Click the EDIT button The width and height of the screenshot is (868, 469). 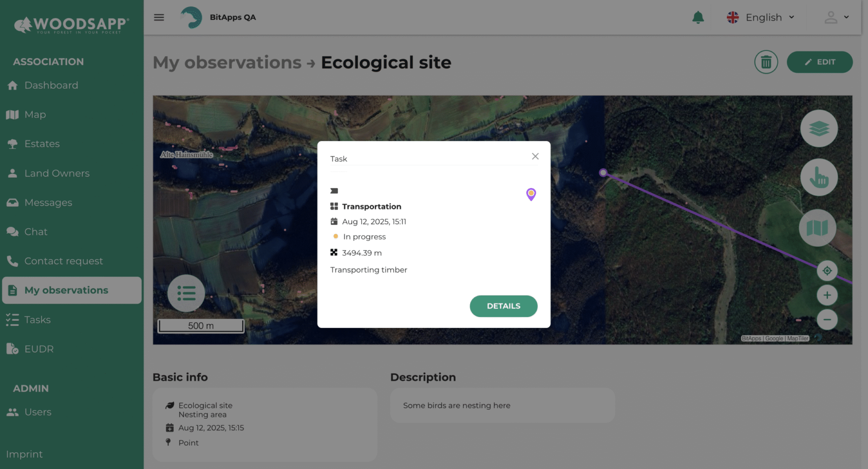(819, 62)
